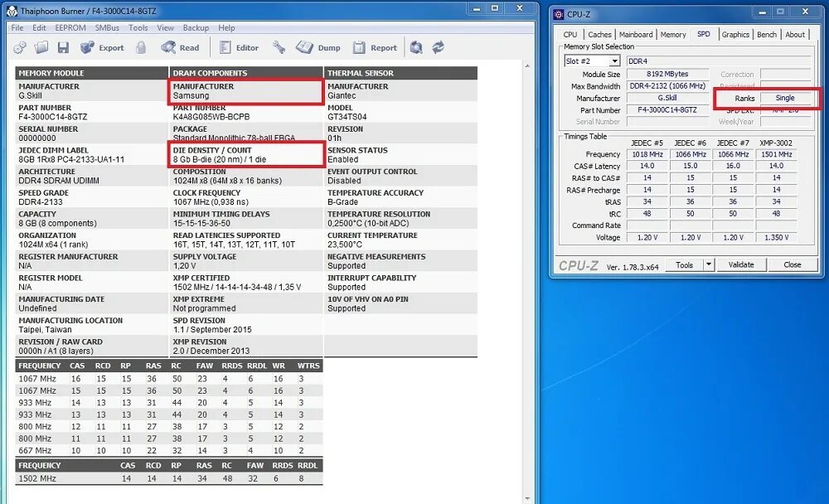829x504 pixels.
Task: Click the wrench icon in toolbar
Action: coord(279,47)
